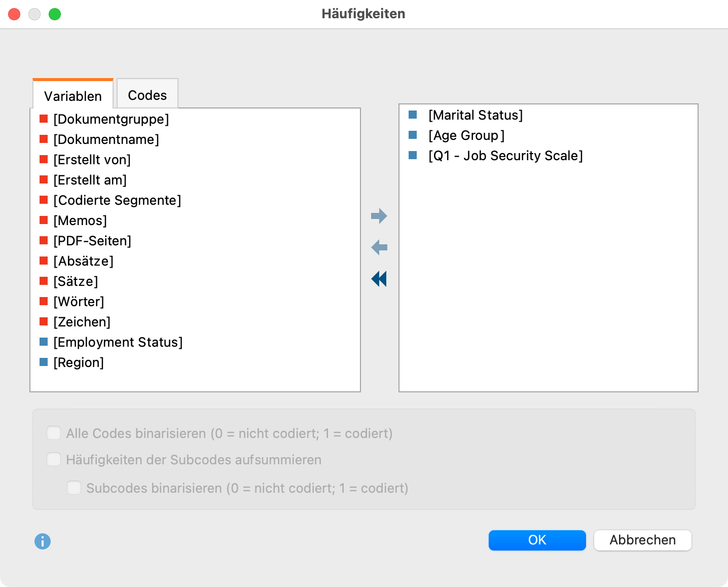Click blue square icon beside Marital Status
Viewport: 728px width, 587px height.
(413, 115)
